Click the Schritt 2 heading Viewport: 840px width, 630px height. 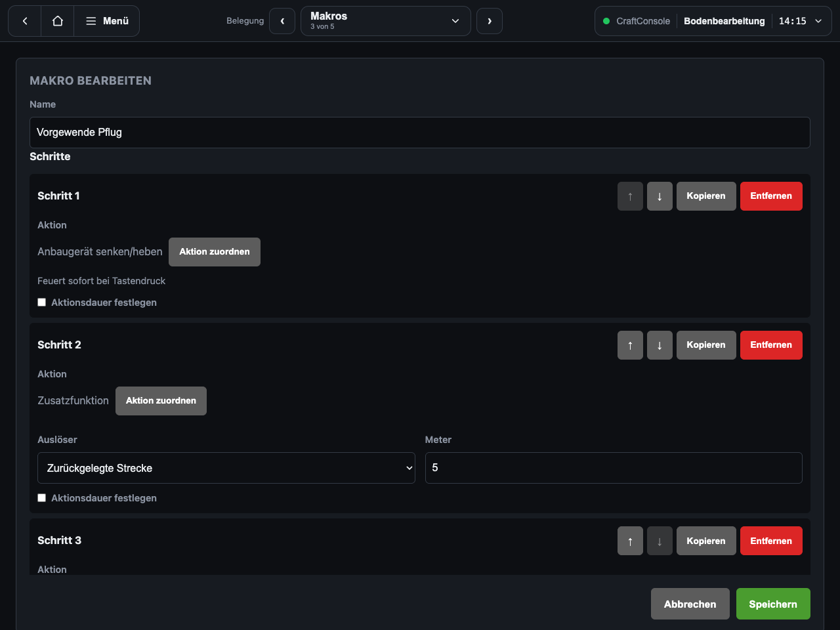(x=59, y=345)
